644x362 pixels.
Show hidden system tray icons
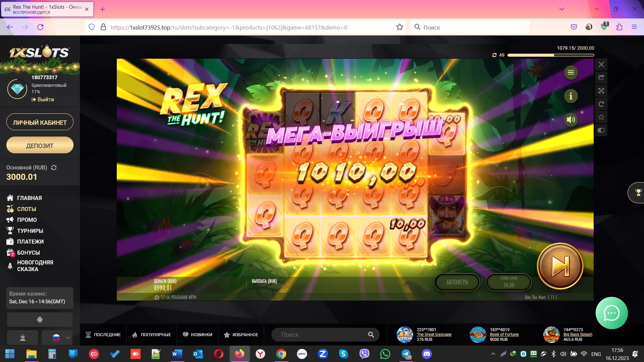click(493, 354)
